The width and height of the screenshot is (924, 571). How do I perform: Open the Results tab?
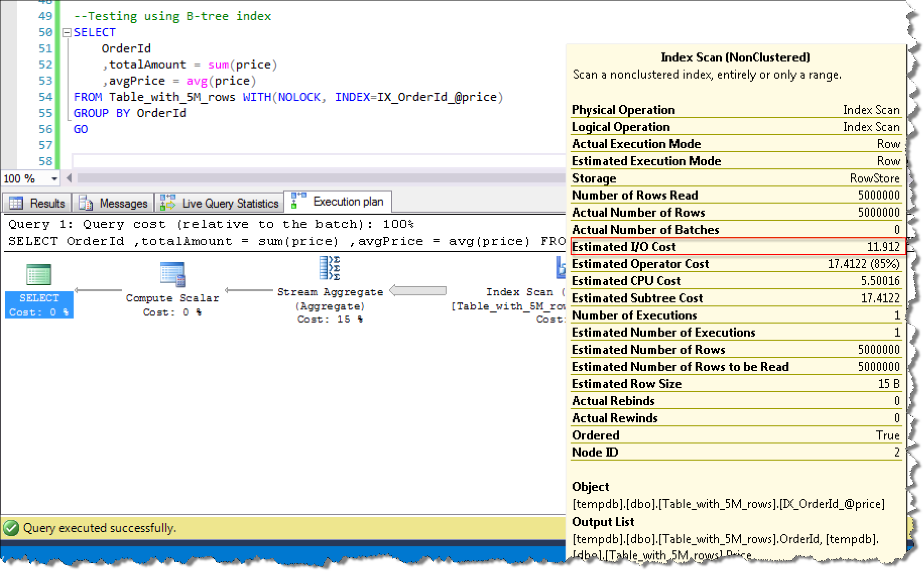(37, 203)
